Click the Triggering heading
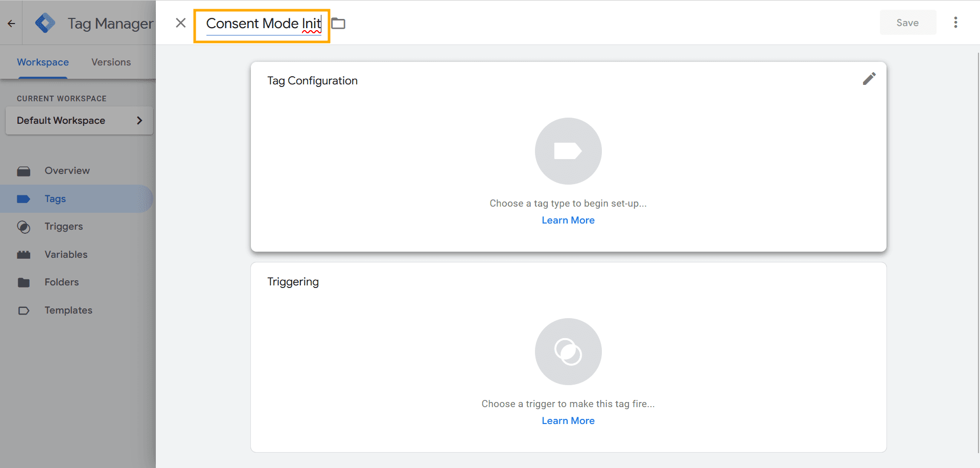The height and width of the screenshot is (468, 980). pyautogui.click(x=293, y=282)
